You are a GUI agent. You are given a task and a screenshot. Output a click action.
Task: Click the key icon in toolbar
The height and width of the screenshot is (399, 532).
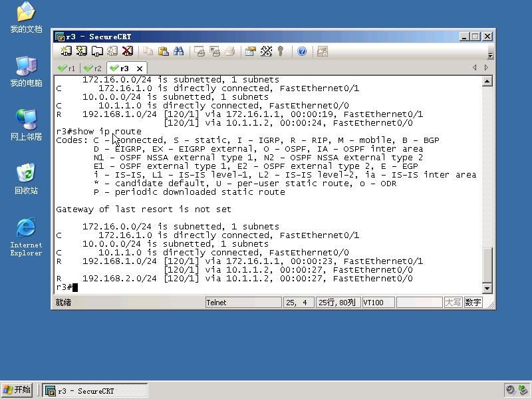(x=280, y=51)
